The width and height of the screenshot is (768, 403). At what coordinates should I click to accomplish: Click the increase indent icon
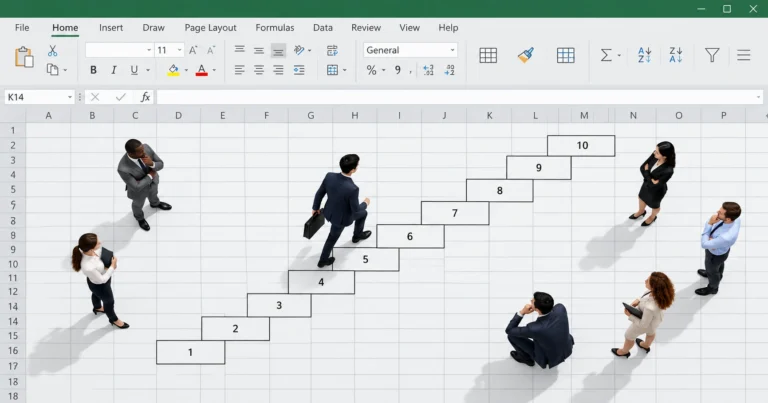pos(299,70)
